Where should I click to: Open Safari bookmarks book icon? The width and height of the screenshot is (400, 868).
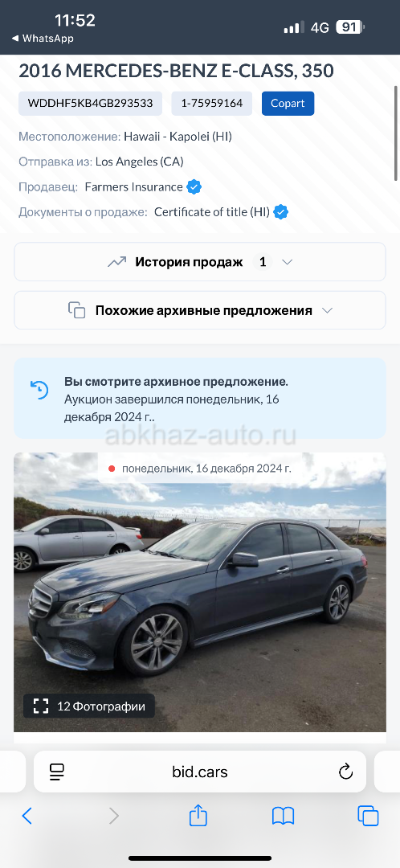point(284,816)
